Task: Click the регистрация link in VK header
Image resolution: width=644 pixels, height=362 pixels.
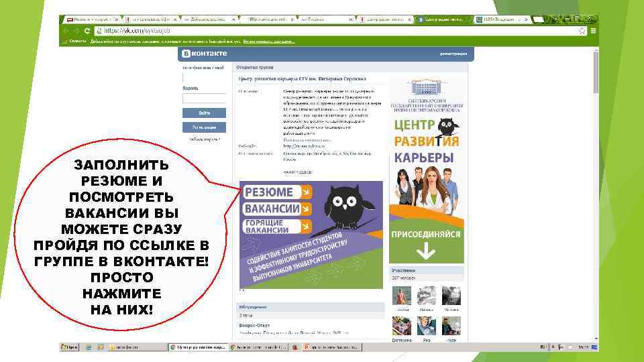Action: tap(453, 54)
